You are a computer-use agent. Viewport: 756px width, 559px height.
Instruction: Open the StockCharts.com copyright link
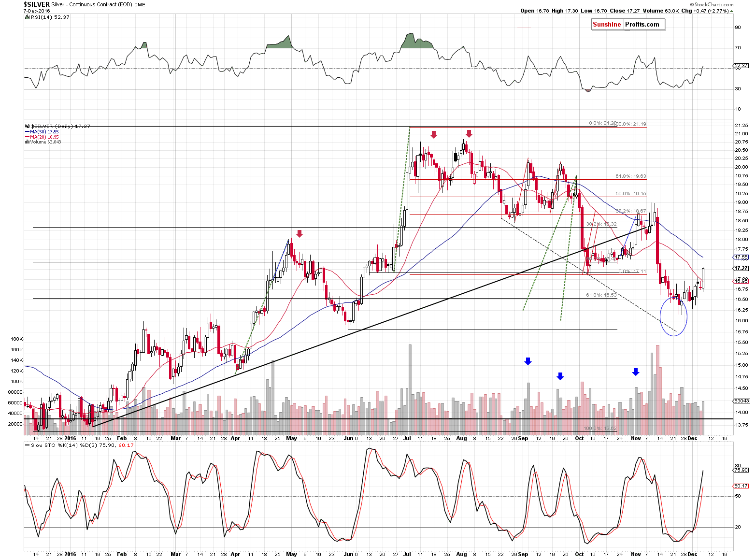coord(712,4)
